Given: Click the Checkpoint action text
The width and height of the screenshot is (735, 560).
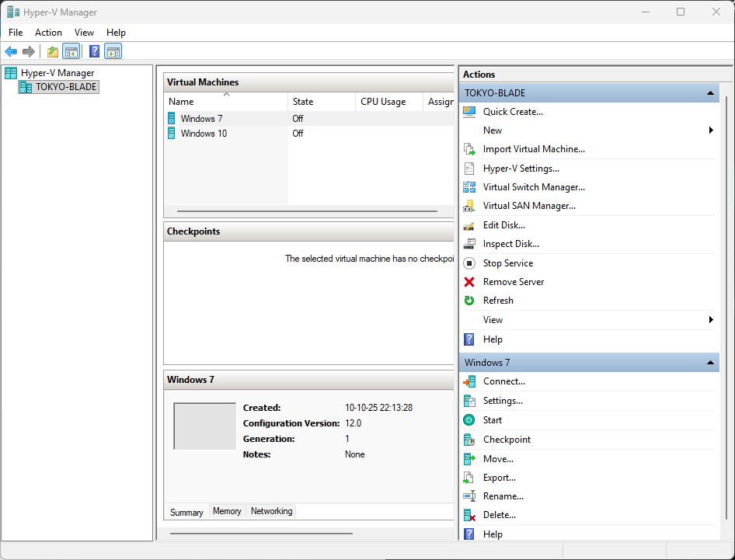Looking at the screenshot, I should point(507,440).
